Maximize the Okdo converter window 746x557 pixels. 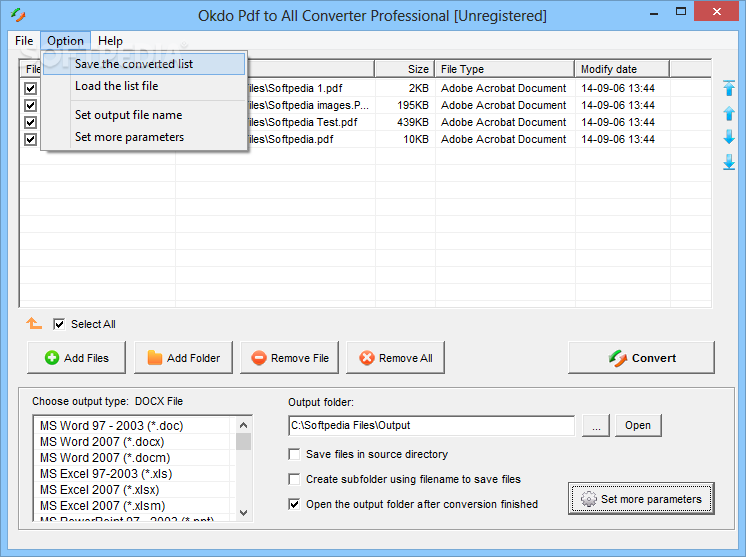[681, 12]
